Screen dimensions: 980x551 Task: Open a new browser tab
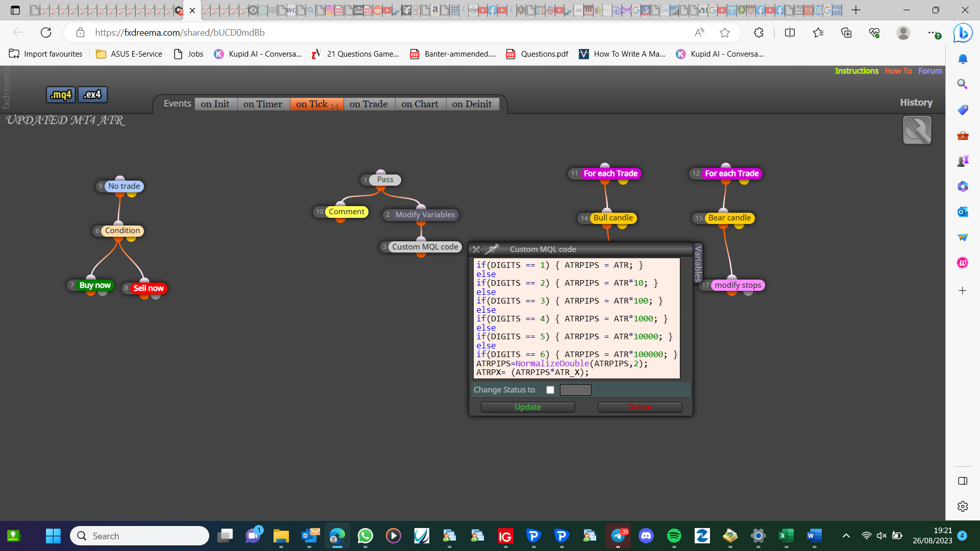(856, 10)
